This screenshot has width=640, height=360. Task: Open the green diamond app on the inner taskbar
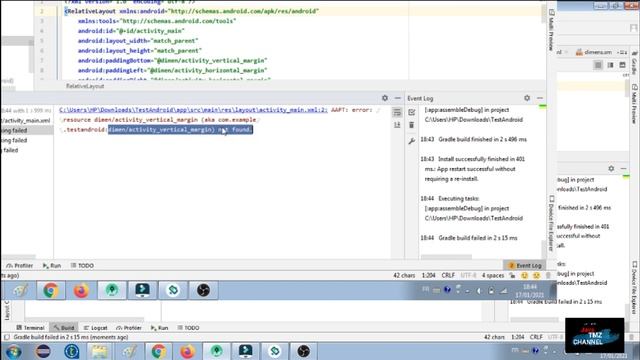(173, 290)
